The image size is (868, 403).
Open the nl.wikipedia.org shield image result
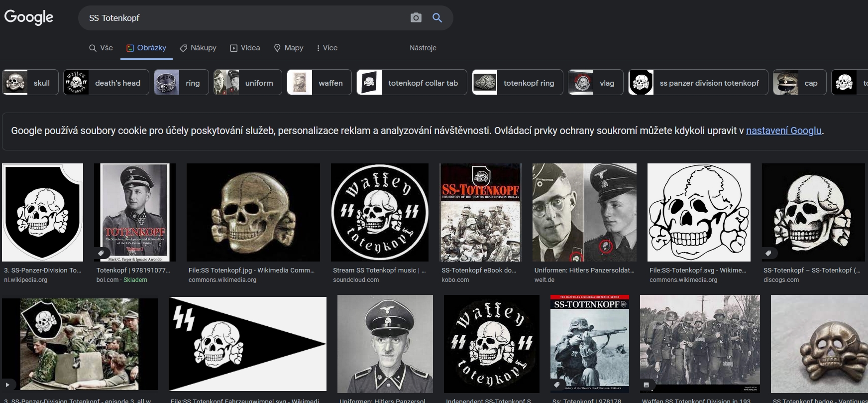click(x=42, y=212)
